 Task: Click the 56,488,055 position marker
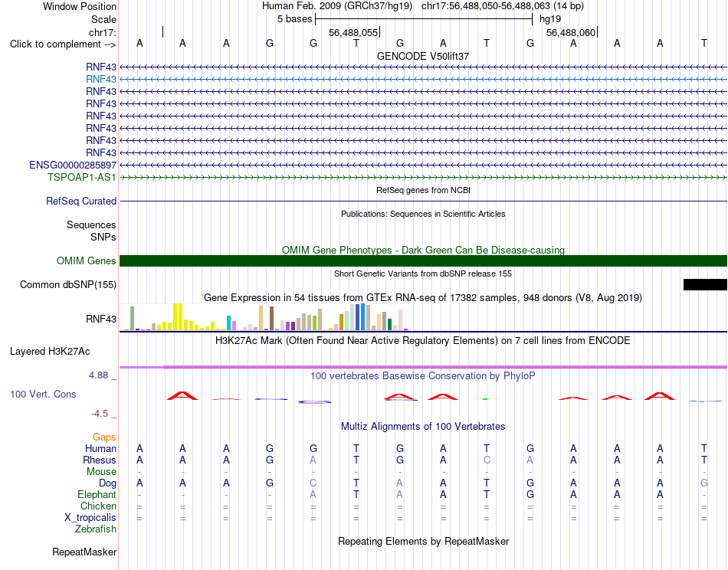click(353, 32)
